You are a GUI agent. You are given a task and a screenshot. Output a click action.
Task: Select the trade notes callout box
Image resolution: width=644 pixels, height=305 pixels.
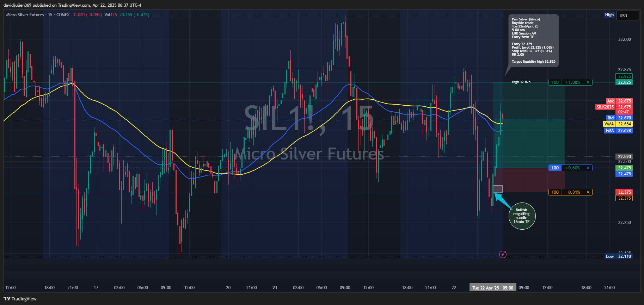coord(534,41)
